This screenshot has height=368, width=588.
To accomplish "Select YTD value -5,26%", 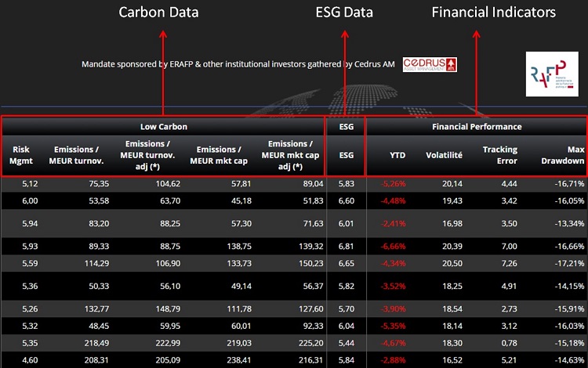I will pos(393,184).
